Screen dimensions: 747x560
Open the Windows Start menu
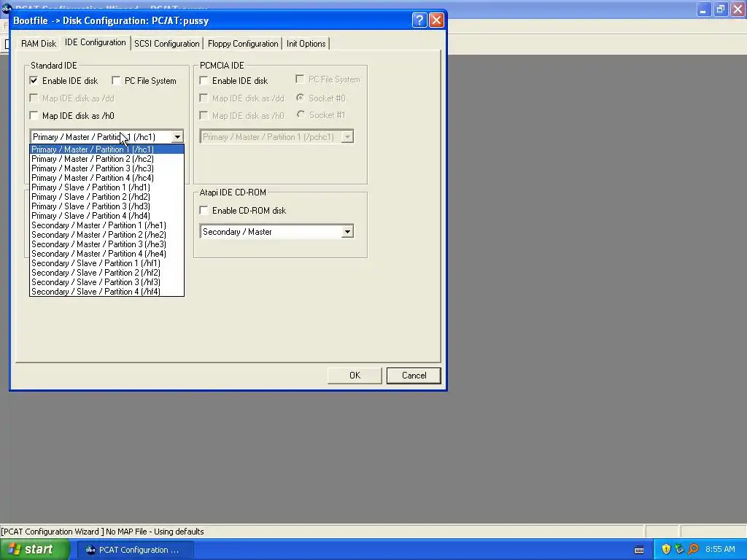pos(35,549)
